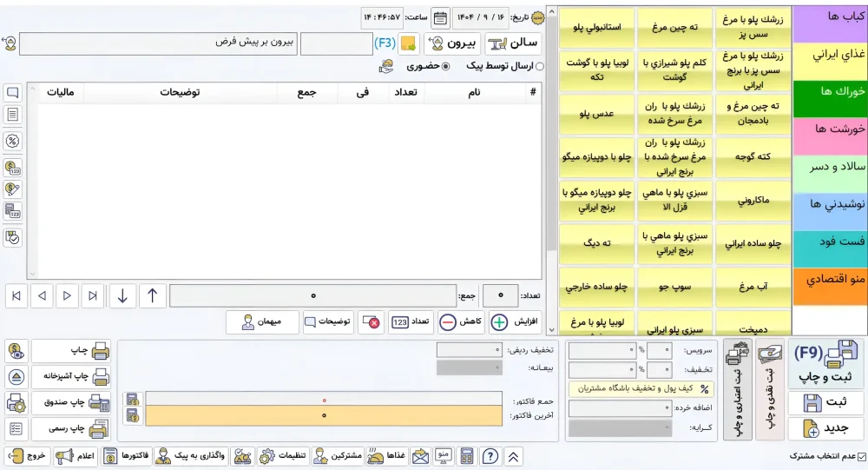The width and height of the screenshot is (868, 470).
Task: Click the percent discount icon in left sidebar
Action: coord(13,141)
